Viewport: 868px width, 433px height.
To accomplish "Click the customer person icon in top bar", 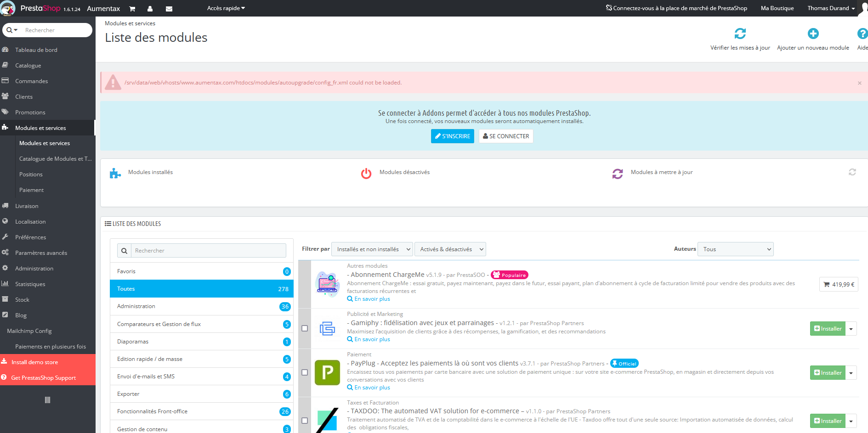I will tap(150, 9).
